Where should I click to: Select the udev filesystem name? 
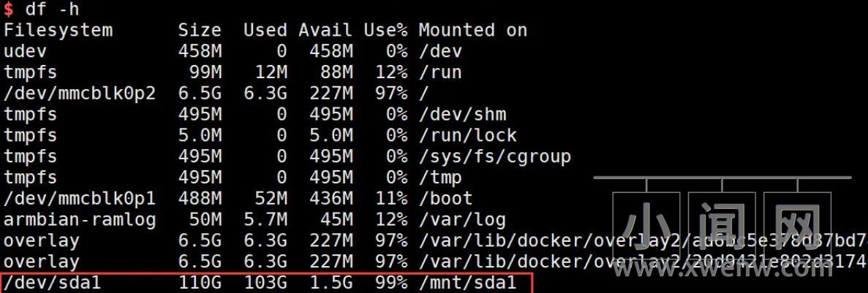(x=26, y=52)
